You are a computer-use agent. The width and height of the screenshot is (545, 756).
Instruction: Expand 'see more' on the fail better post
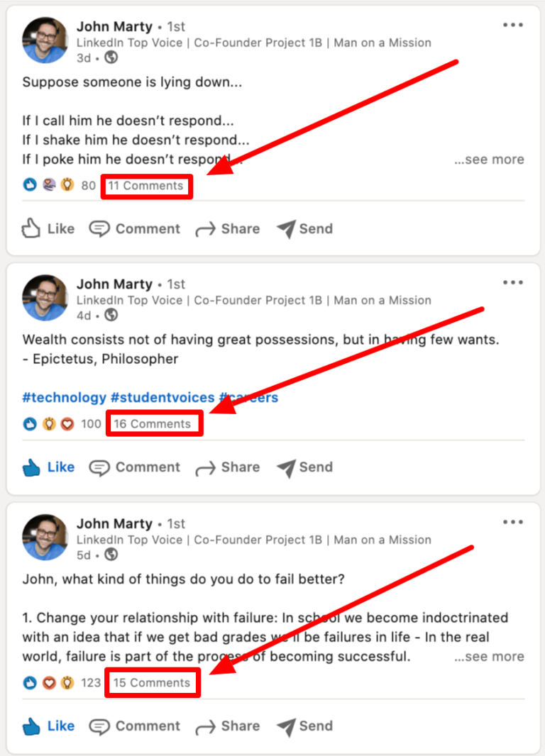[489, 657]
